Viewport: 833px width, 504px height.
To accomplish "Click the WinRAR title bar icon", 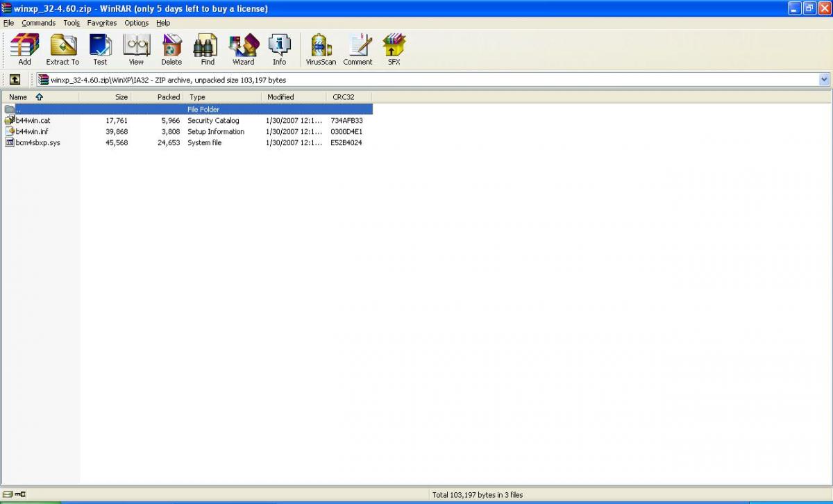I will pyautogui.click(x=7, y=8).
